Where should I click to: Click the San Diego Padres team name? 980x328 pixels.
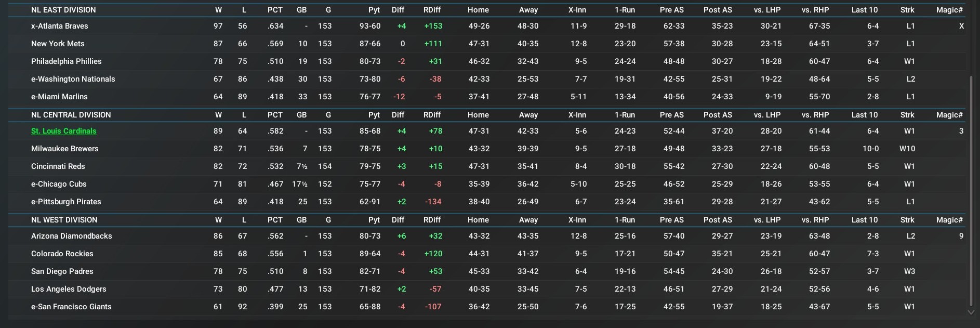(x=62, y=271)
